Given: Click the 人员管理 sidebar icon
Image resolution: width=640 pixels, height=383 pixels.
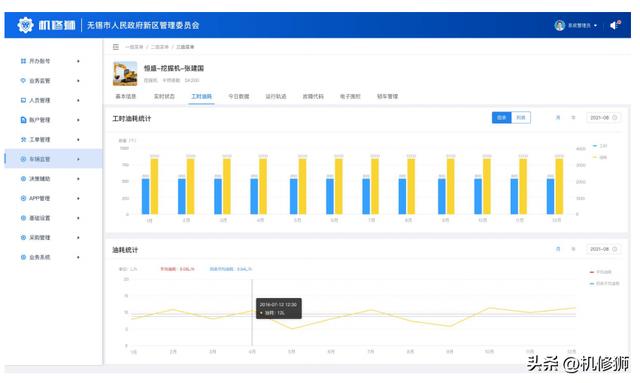Looking at the screenshot, I should point(23,100).
